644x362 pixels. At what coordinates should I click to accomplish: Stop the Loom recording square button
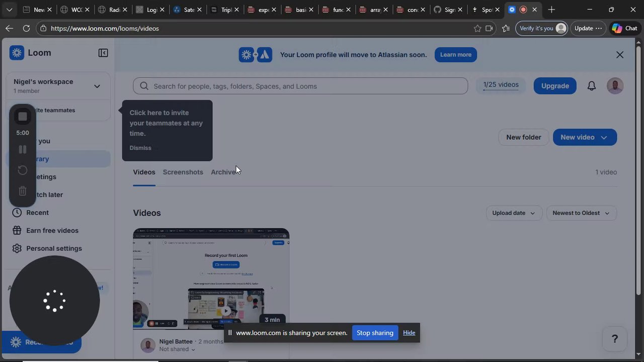23,117
